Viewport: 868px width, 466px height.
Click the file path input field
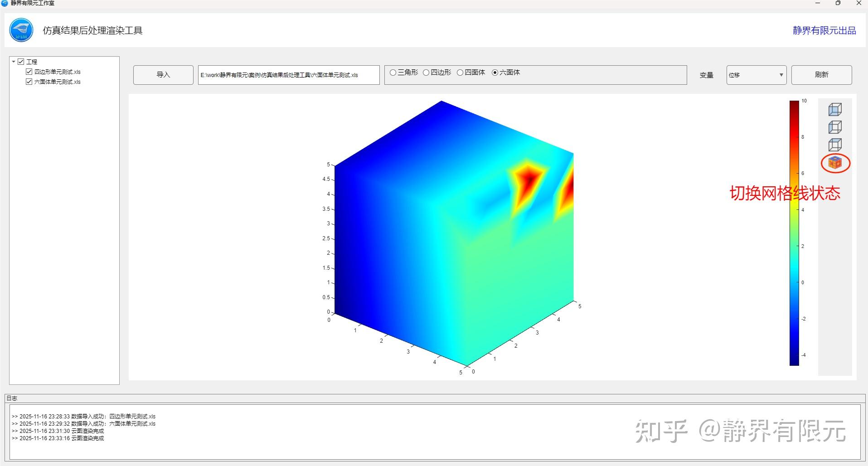pyautogui.click(x=289, y=75)
